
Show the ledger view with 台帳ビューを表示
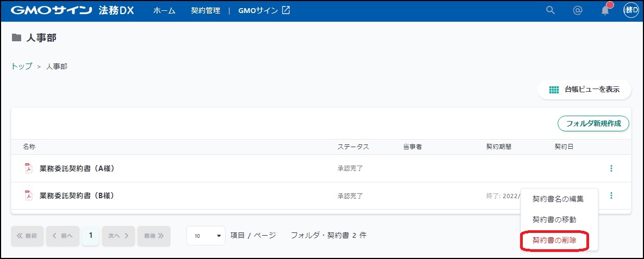pyautogui.click(x=584, y=90)
